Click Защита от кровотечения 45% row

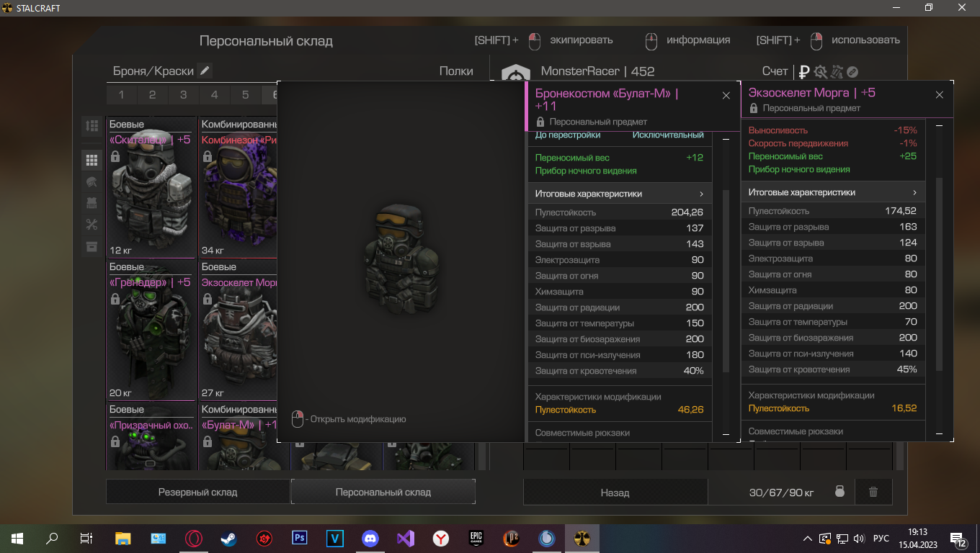833,369
